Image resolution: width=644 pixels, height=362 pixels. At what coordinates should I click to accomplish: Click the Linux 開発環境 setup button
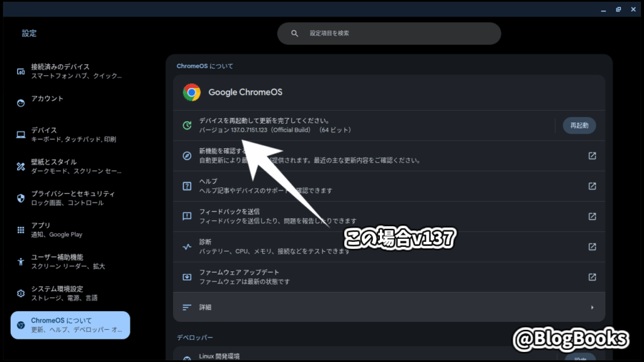579,358
